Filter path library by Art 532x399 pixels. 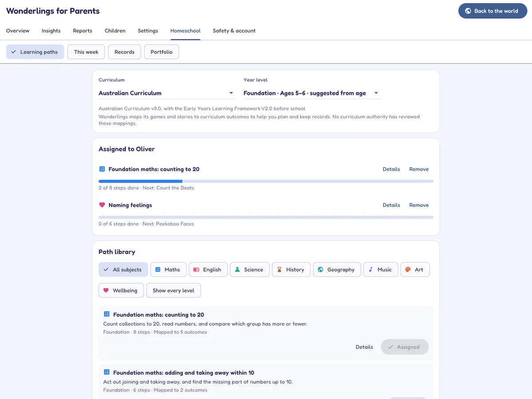[415, 270]
